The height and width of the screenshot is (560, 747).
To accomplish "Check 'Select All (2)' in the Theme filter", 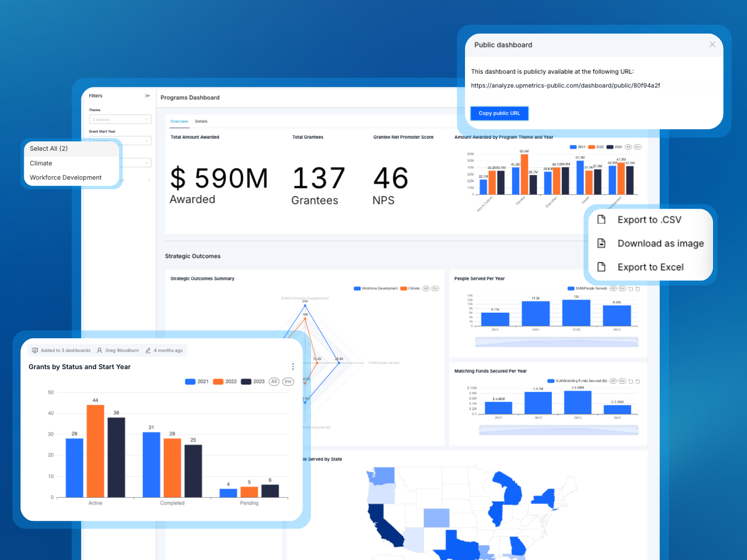I will pos(49,148).
